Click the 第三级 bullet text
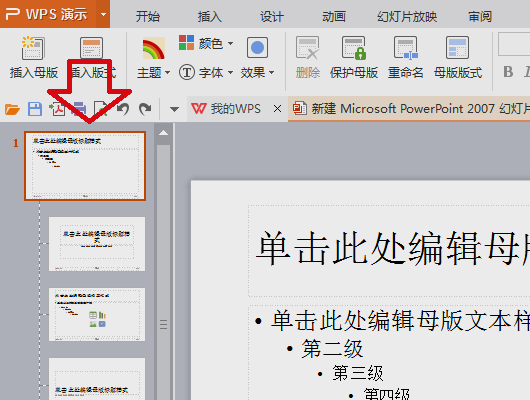 click(x=358, y=373)
